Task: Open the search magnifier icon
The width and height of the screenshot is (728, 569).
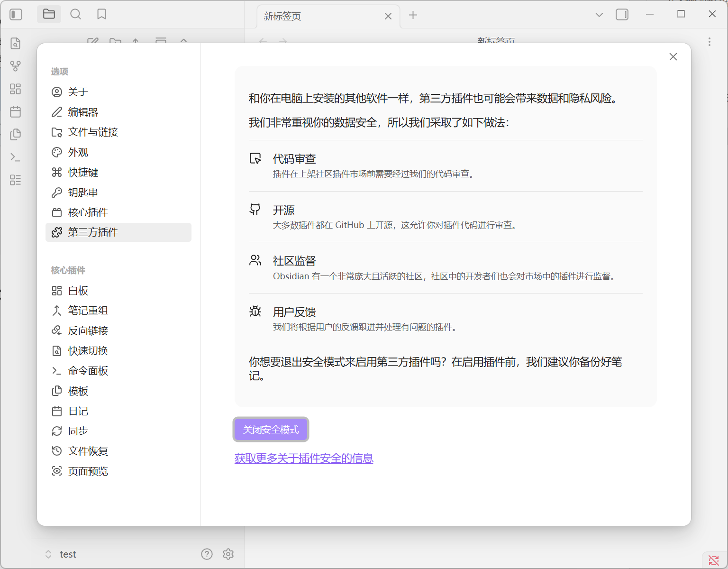Action: click(75, 14)
